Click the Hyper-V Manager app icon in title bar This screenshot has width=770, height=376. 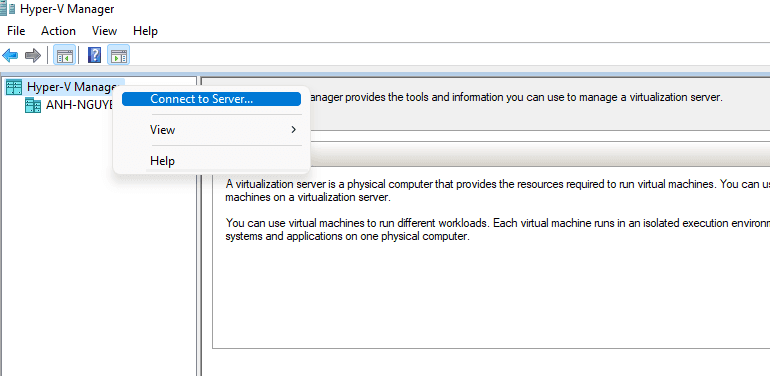[x=7, y=8]
